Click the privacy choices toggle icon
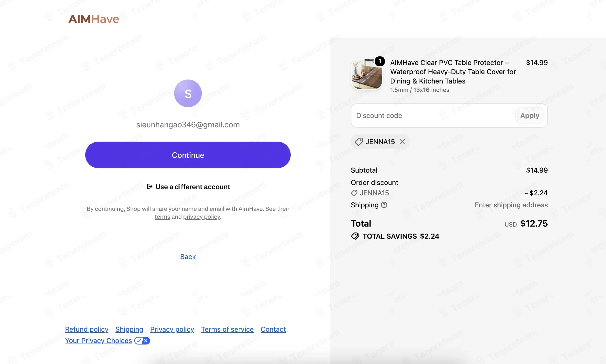 tap(142, 341)
